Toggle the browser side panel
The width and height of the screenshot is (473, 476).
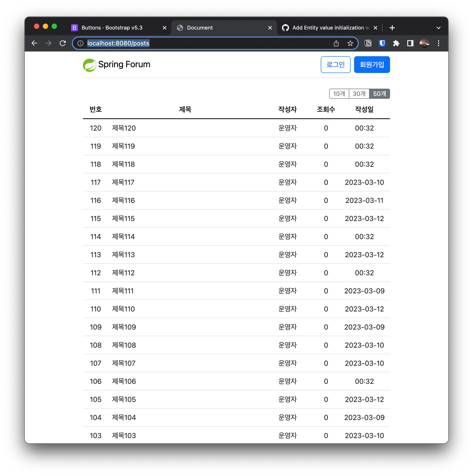pyautogui.click(x=410, y=43)
